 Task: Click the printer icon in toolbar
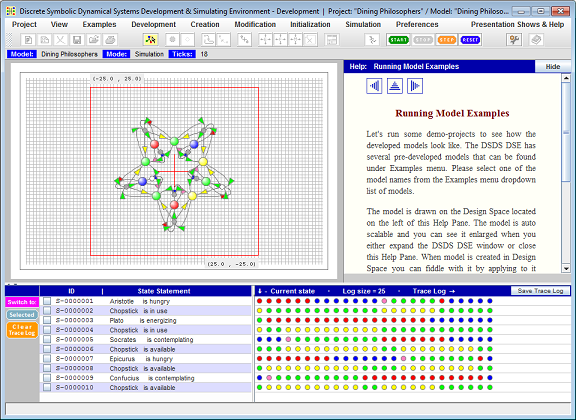[110, 40]
